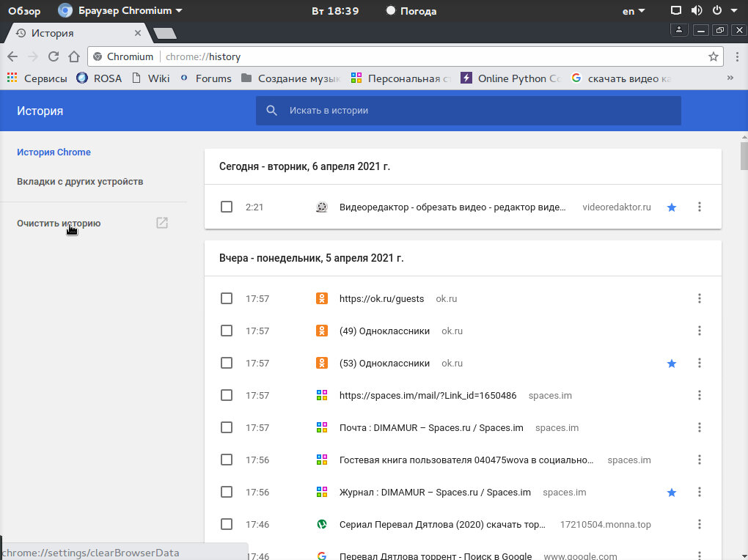Open the Гостевая книга пользователя 040475wova link
748x560 pixels.
[x=466, y=460]
